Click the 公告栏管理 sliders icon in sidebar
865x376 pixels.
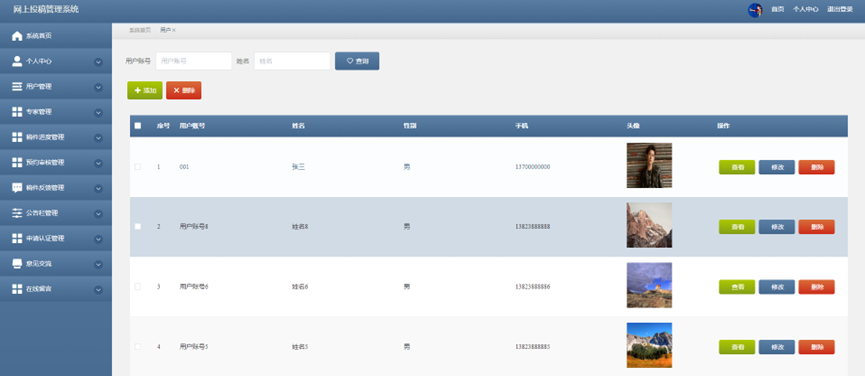[x=17, y=213]
